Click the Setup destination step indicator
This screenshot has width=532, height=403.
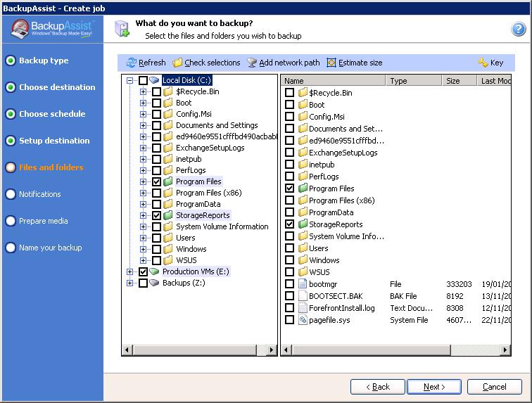[x=11, y=141]
